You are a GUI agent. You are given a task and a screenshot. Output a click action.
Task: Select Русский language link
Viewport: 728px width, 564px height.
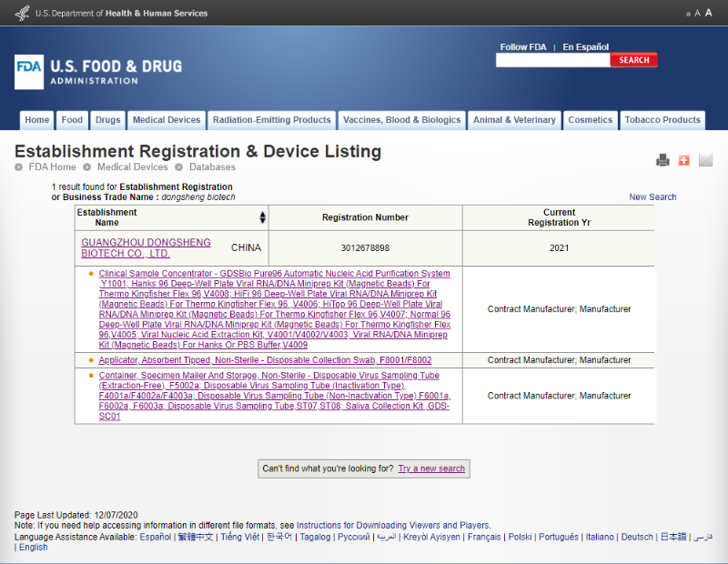tap(353, 537)
